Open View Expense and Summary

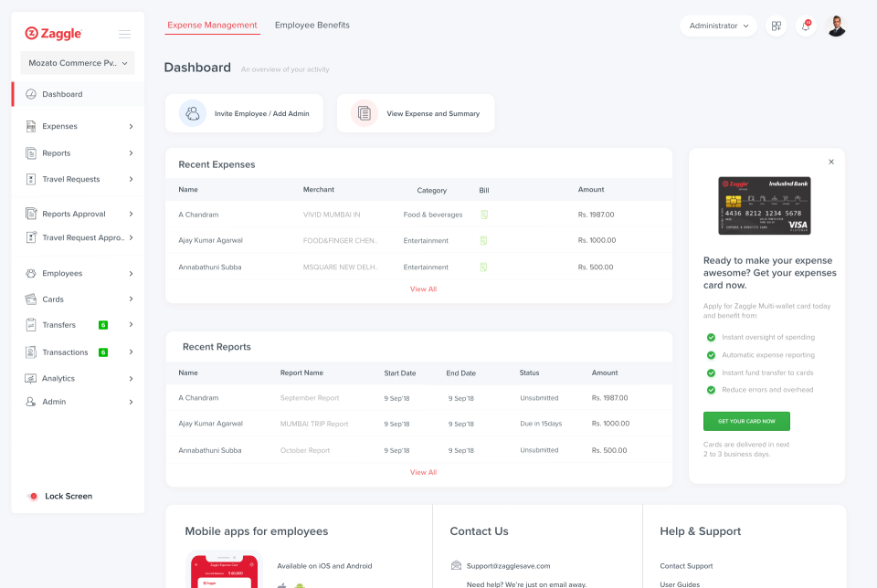click(x=416, y=113)
